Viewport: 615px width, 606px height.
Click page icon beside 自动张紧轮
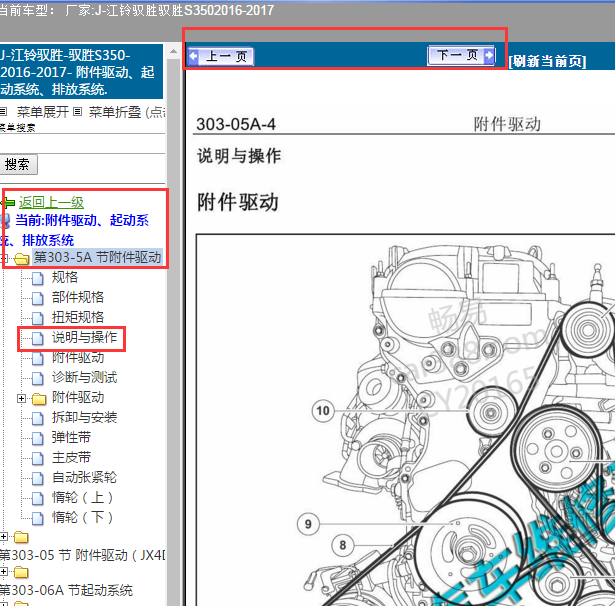click(x=38, y=479)
